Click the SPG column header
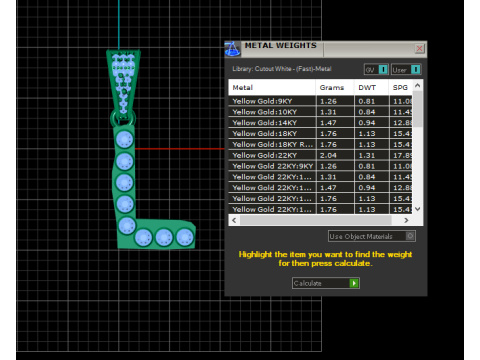Screen dimensions: 480x360 coord(401,87)
